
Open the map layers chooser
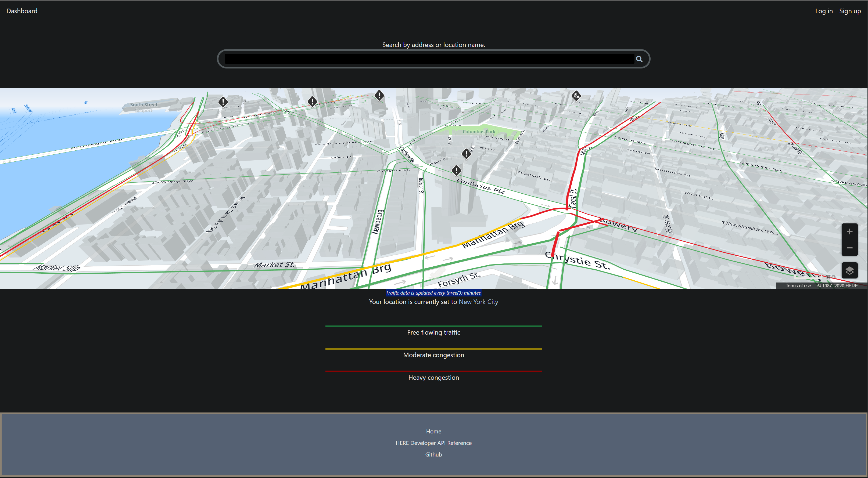point(849,270)
